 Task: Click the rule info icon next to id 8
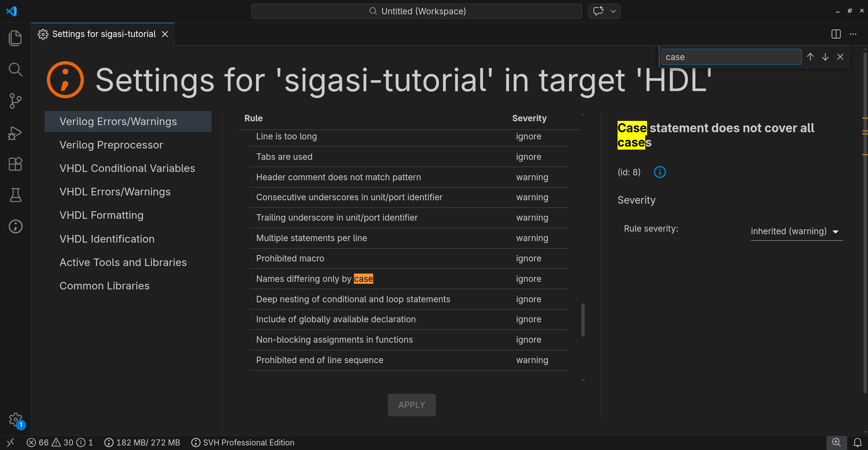[x=659, y=172]
